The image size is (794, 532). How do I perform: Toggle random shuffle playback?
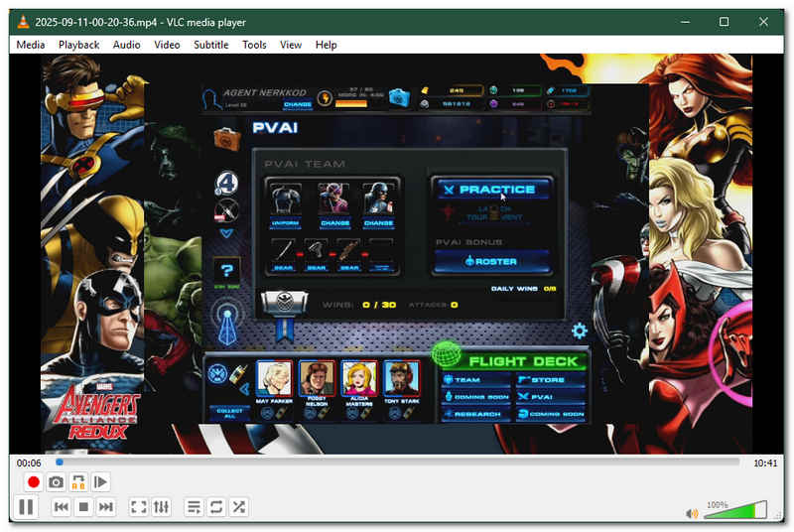click(239, 507)
